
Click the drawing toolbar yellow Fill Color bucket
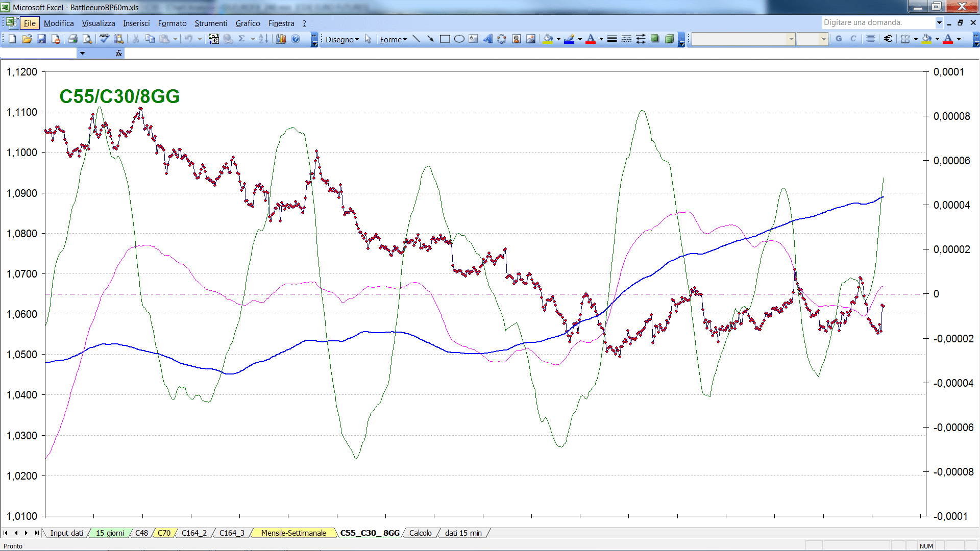[x=548, y=39]
